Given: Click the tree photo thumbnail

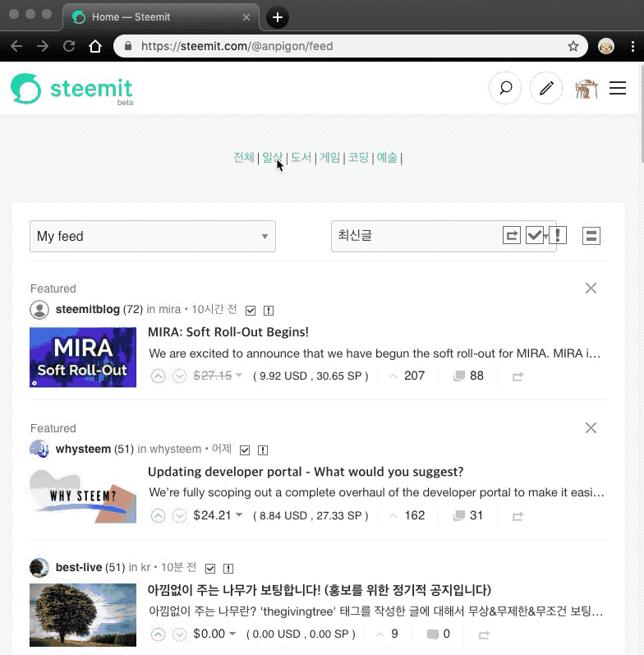Looking at the screenshot, I should (83, 615).
